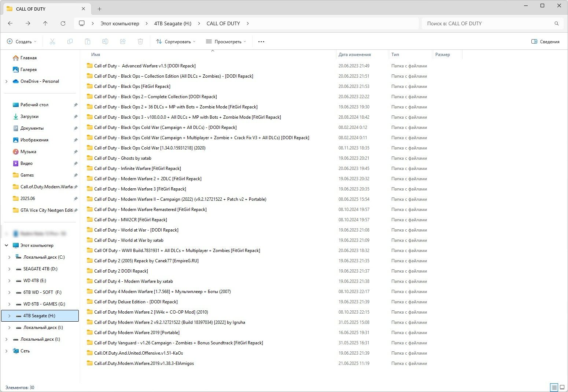The height and width of the screenshot is (392, 568).
Task: Expand the SEAGATE 4TB (D:) node
Action: click(x=9, y=269)
